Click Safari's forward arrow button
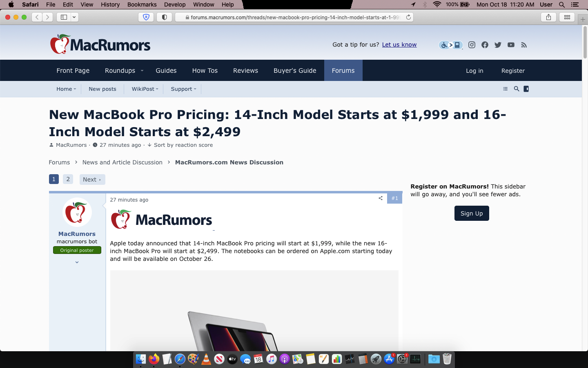 (x=48, y=17)
